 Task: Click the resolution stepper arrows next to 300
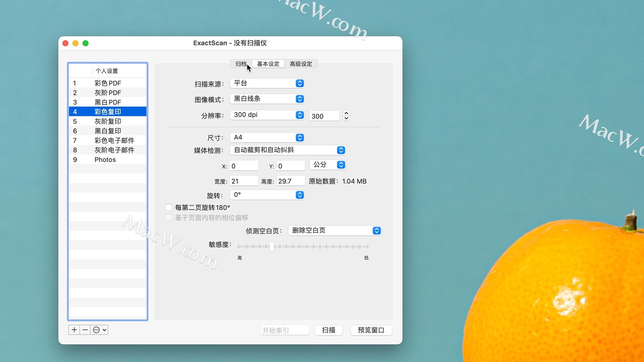point(346,116)
